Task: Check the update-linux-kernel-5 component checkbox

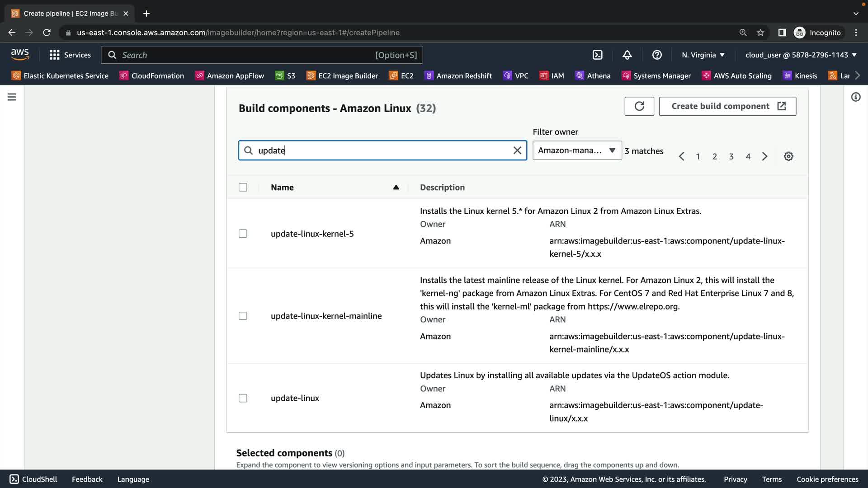Action: pos(243,234)
